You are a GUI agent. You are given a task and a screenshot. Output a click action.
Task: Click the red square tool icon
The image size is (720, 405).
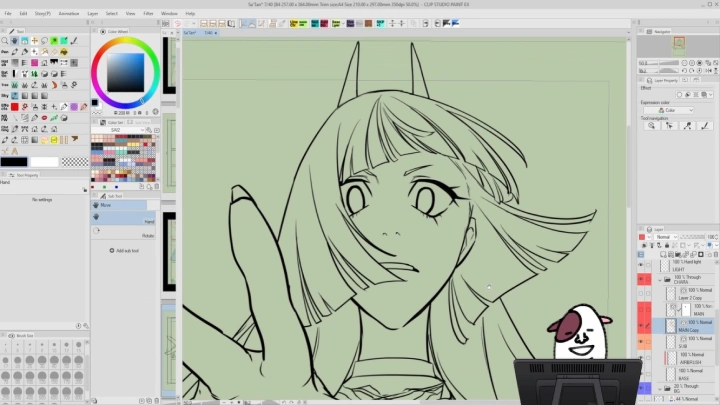[x=15, y=107]
